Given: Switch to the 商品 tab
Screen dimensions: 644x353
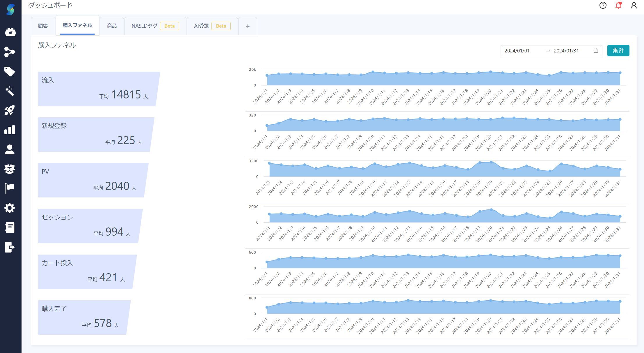Looking at the screenshot, I should click(x=112, y=26).
